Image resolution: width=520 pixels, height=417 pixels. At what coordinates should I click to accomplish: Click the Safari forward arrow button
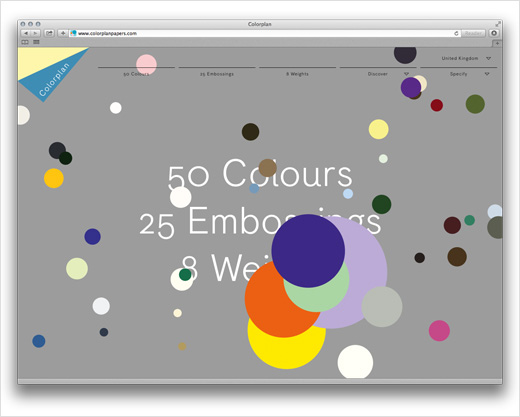click(35, 33)
